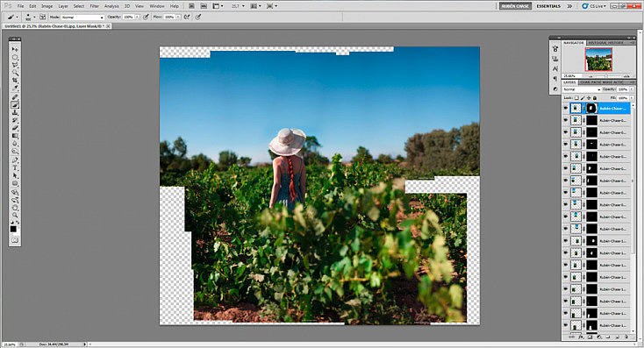644x348 pixels.
Task: Open CS Live services
Action: 594,6
